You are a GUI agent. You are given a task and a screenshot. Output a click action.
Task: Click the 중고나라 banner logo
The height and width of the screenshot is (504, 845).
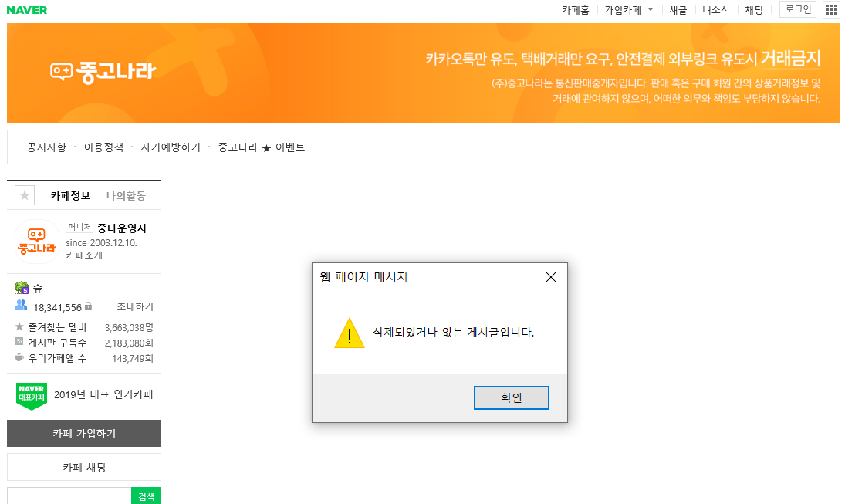pos(103,72)
